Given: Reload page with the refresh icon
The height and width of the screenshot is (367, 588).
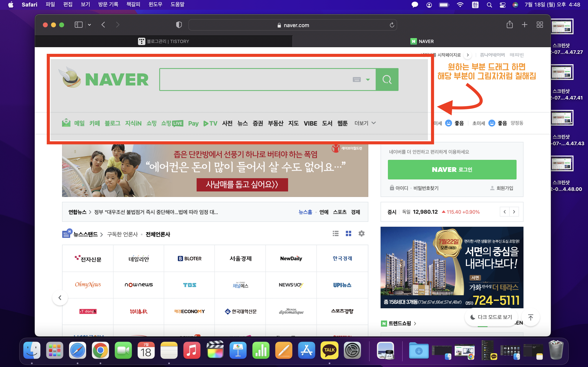Looking at the screenshot, I should click(x=392, y=25).
